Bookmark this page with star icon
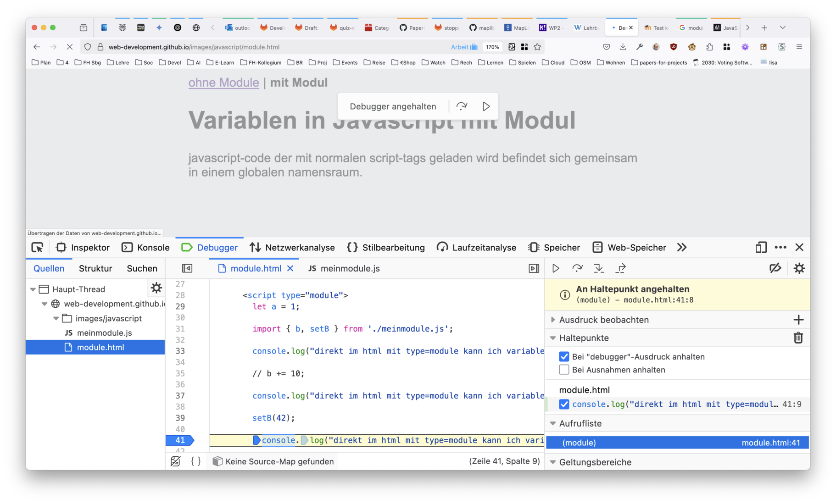 [537, 47]
